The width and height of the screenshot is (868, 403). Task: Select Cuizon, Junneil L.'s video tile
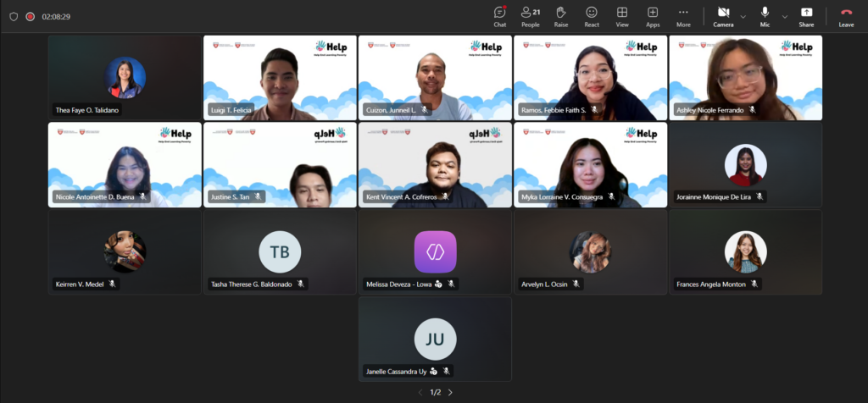click(x=435, y=78)
